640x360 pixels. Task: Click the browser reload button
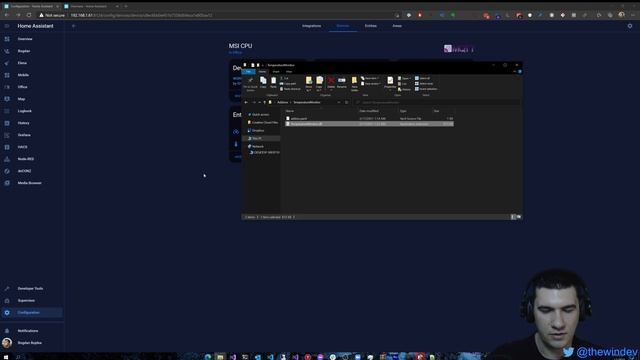click(x=29, y=15)
